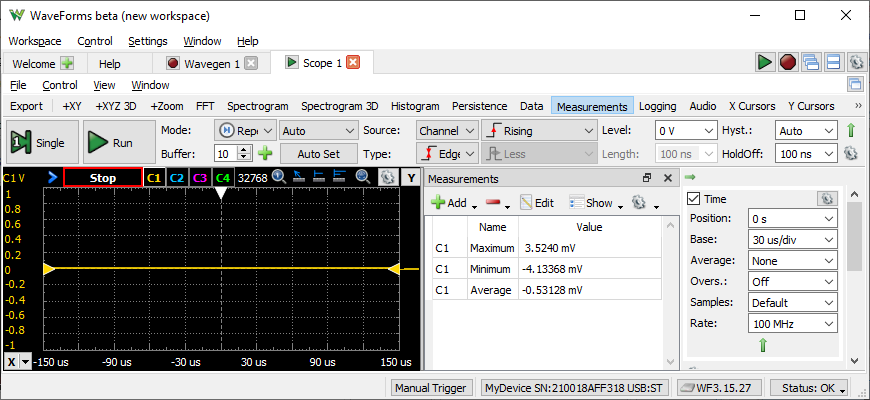Viewport: 870px width, 400px height.
Task: Click the Manual Trigger button
Action: (x=432, y=388)
